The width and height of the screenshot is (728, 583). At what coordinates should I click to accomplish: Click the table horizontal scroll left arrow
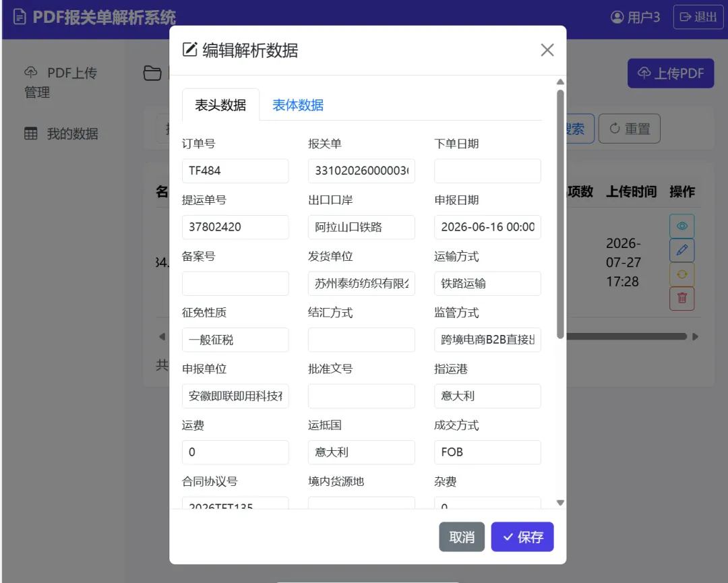point(162,336)
